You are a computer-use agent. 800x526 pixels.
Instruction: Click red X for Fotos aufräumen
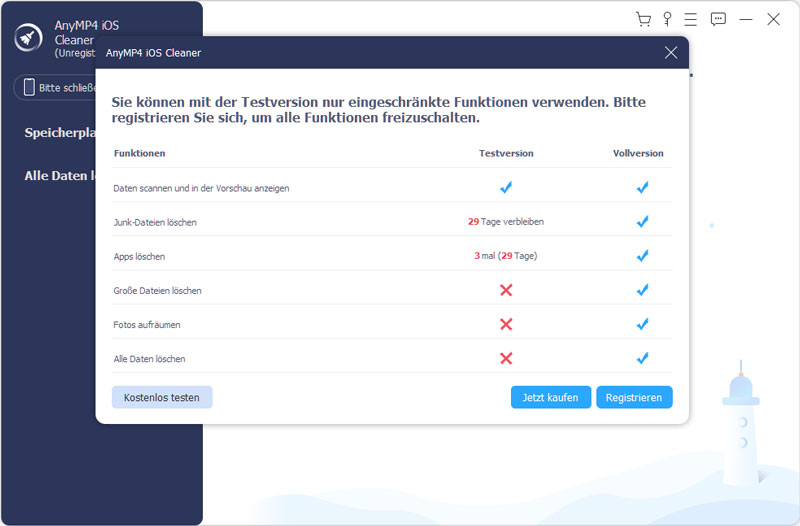[506, 324]
